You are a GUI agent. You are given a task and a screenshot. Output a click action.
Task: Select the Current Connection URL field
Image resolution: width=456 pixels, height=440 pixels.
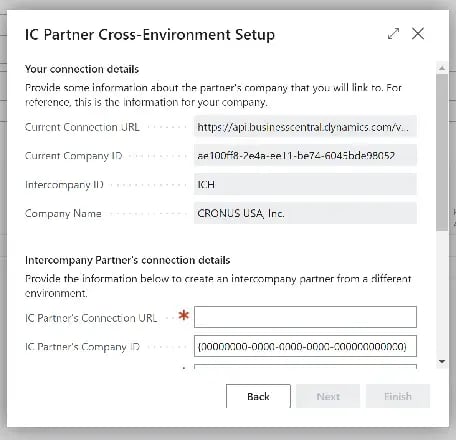305,127
